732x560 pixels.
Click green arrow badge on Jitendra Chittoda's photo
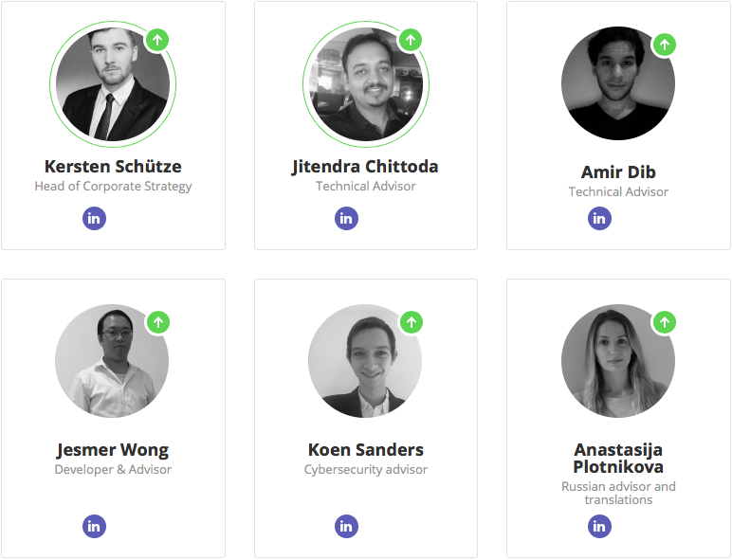tap(411, 40)
